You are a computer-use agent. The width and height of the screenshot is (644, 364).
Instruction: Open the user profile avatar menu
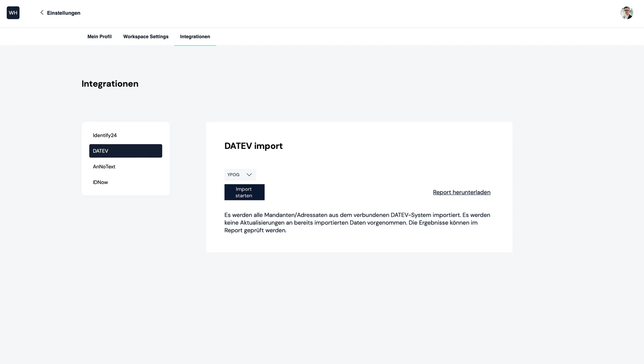point(626,13)
